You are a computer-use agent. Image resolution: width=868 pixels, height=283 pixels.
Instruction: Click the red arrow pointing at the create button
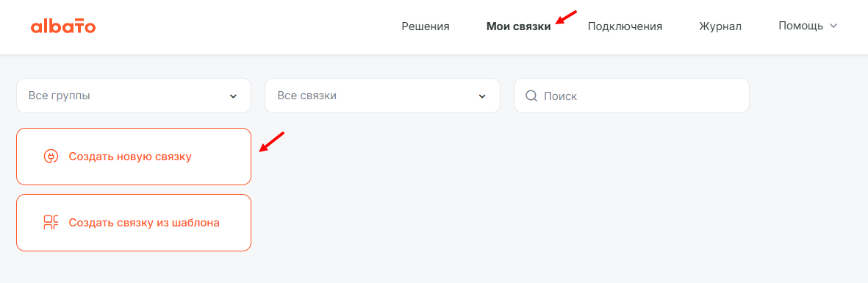point(271,142)
